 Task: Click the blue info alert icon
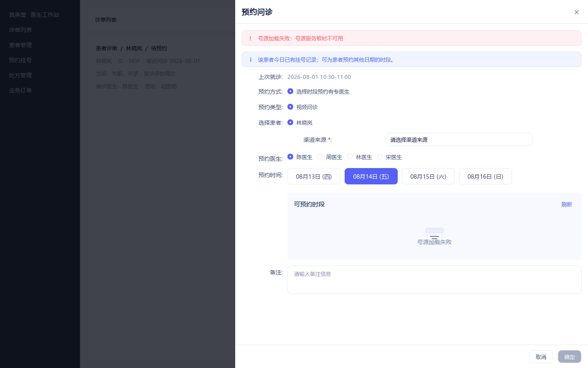point(250,60)
